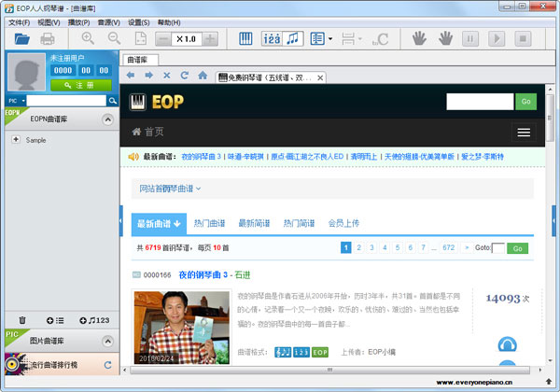Click the X 1.0 zoom scale control
Viewport: 560px width, 392px height.
coord(187,39)
